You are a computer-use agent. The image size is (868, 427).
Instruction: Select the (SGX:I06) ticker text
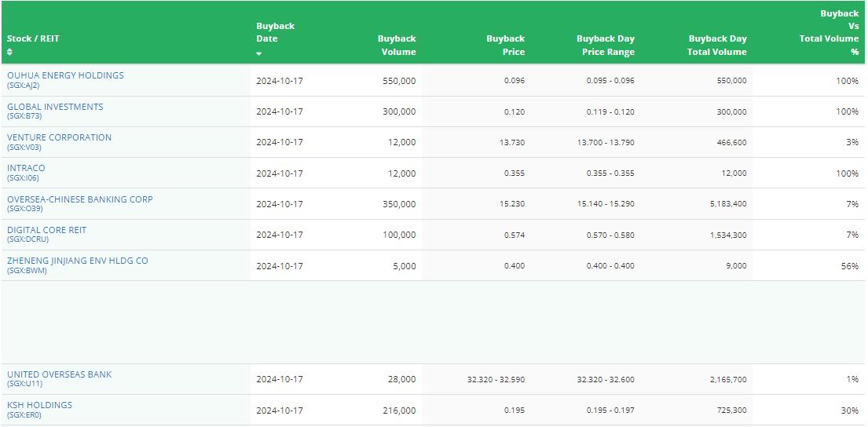24,178
